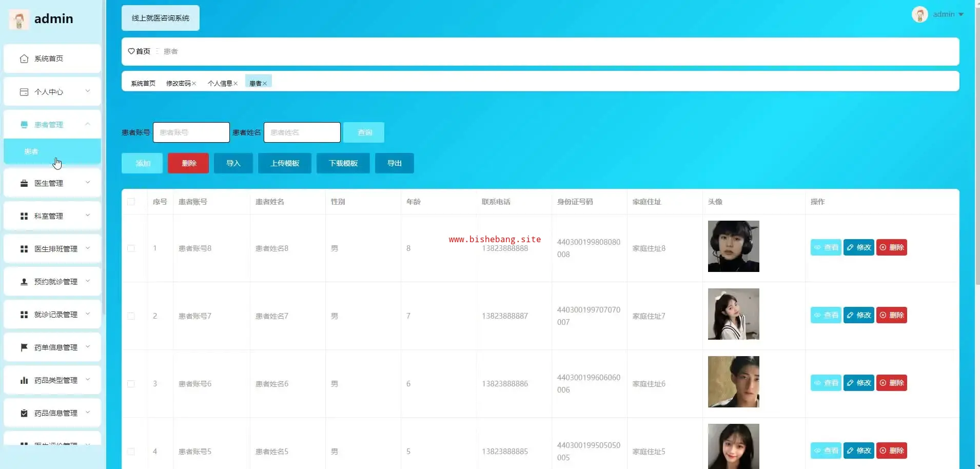Click the 添加 button
Image resolution: width=980 pixels, height=469 pixels.
coord(142,163)
